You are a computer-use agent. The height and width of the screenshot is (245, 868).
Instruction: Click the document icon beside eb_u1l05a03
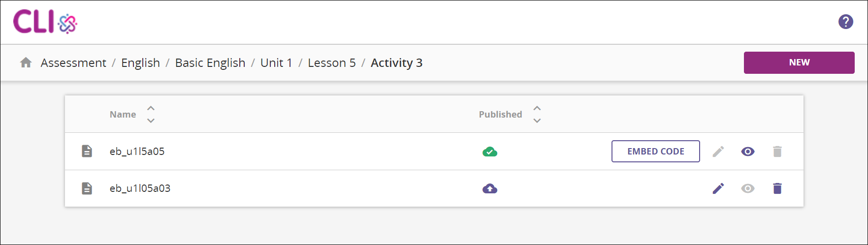87,188
